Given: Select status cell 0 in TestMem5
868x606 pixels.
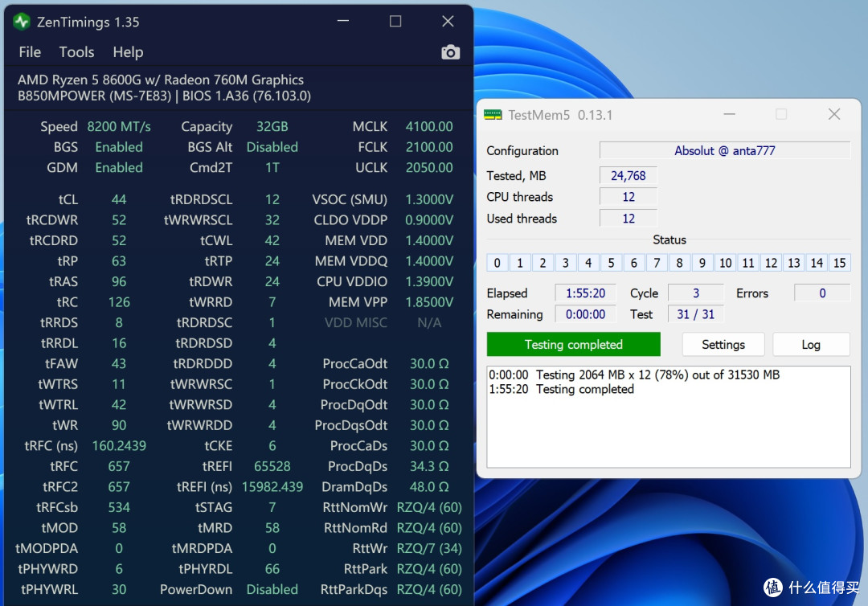Looking at the screenshot, I should (497, 263).
